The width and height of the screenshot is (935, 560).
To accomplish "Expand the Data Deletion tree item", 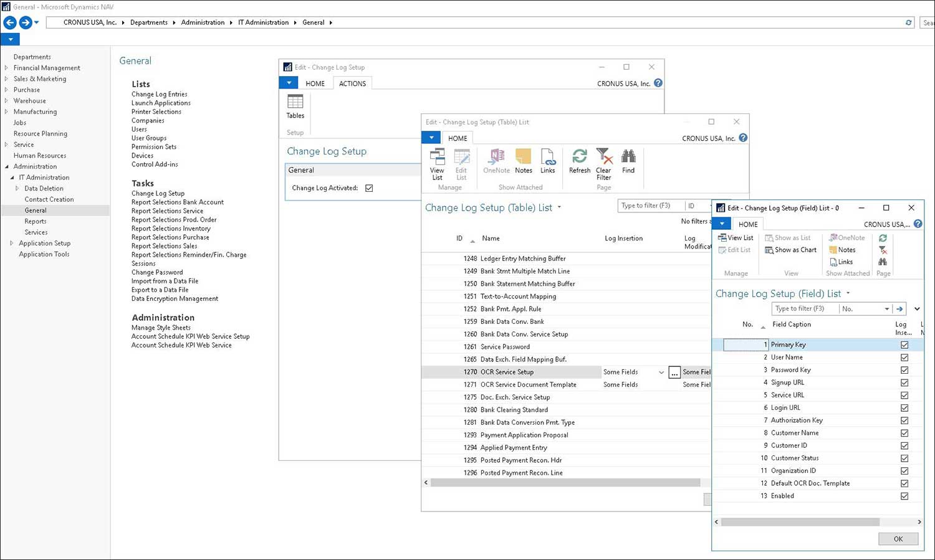I will [19, 188].
